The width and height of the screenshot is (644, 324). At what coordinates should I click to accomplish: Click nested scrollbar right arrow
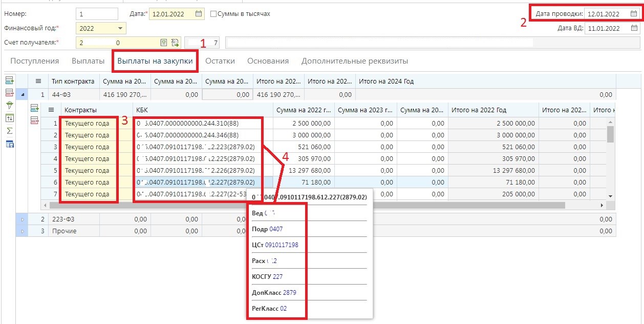(602, 205)
